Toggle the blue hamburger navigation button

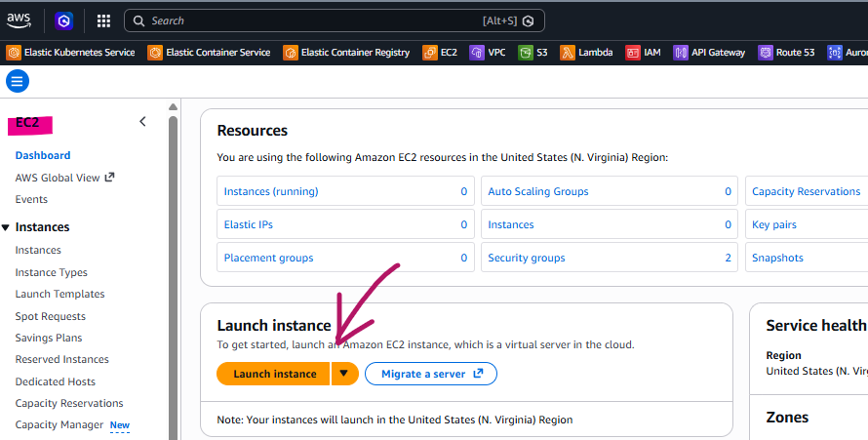point(18,81)
